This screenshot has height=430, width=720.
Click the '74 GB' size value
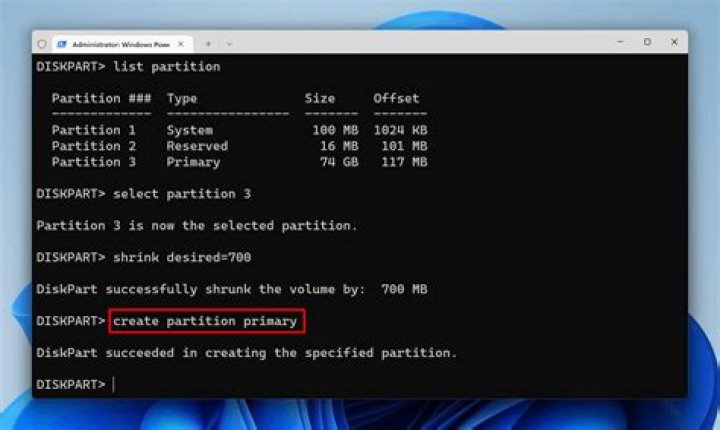(x=339, y=162)
